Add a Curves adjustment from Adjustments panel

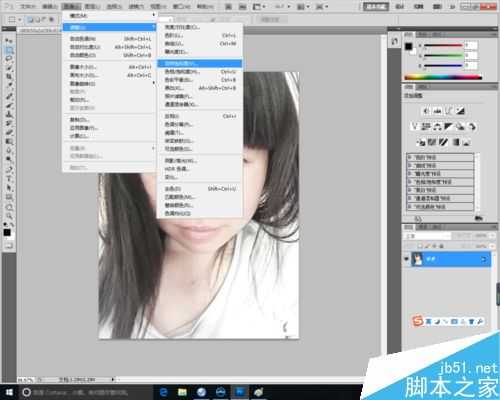pyautogui.click(x=449, y=111)
